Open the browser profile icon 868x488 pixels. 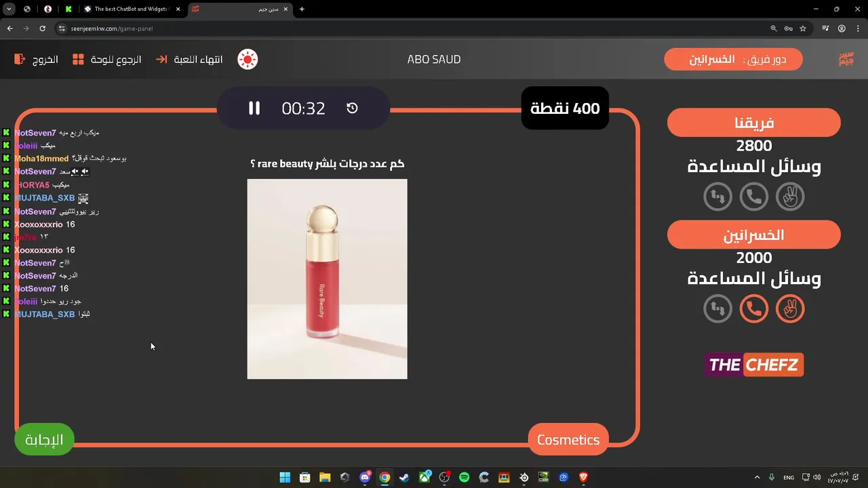coord(842,28)
